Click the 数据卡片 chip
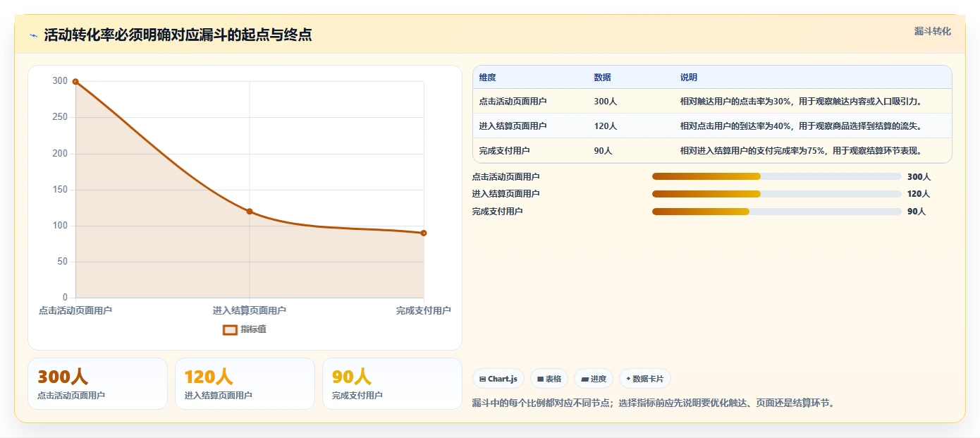 coord(645,379)
